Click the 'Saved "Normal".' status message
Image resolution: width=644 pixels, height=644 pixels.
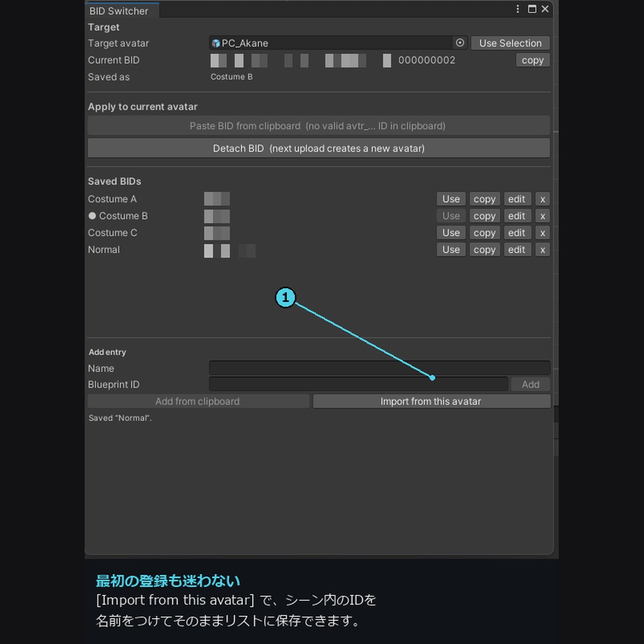click(120, 418)
